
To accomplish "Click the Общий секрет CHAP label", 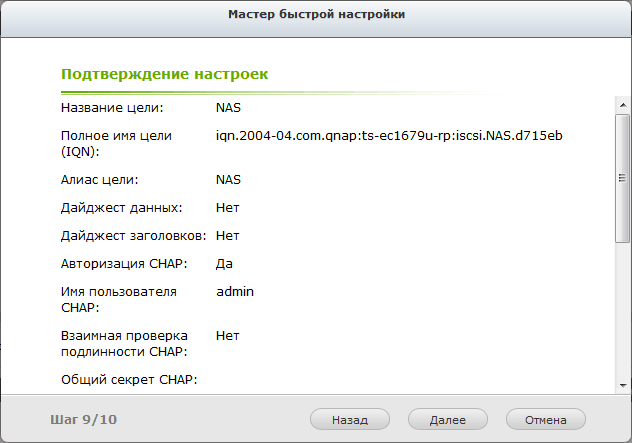I will click(x=129, y=379).
